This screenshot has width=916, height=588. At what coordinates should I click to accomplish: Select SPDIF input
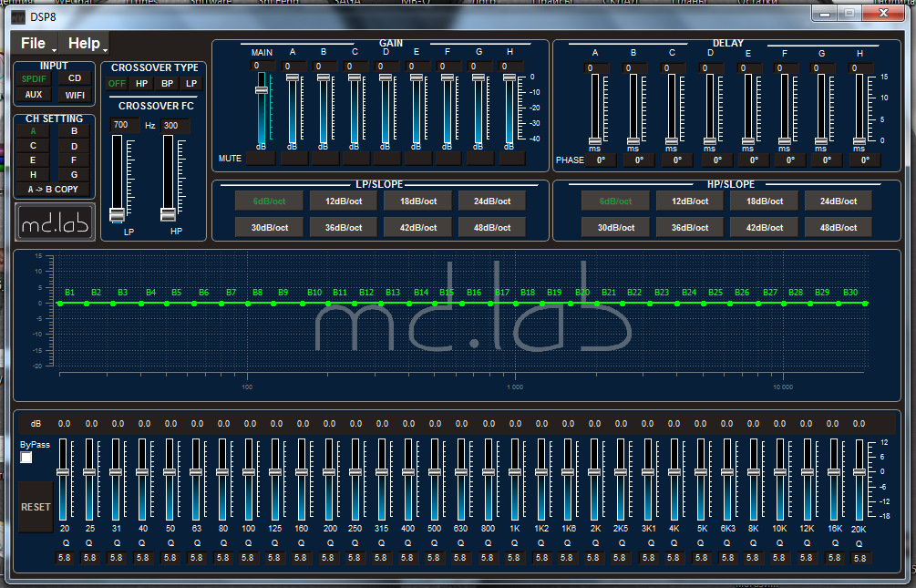(x=34, y=79)
